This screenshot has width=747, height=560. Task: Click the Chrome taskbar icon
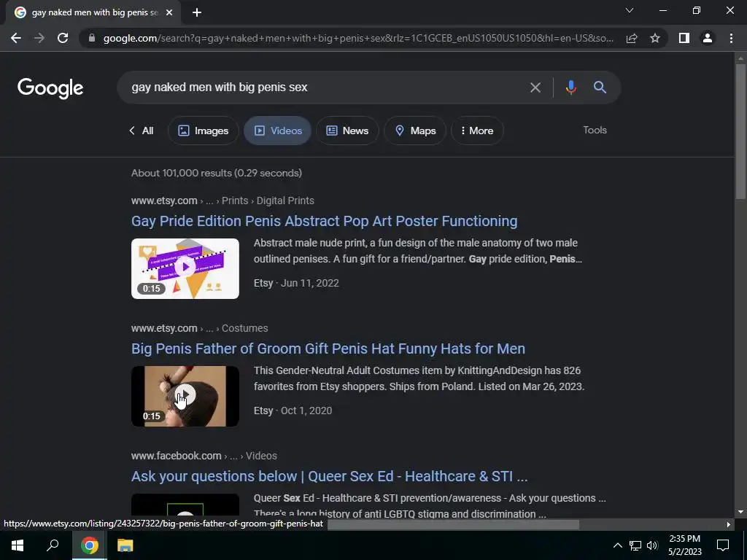(90, 545)
